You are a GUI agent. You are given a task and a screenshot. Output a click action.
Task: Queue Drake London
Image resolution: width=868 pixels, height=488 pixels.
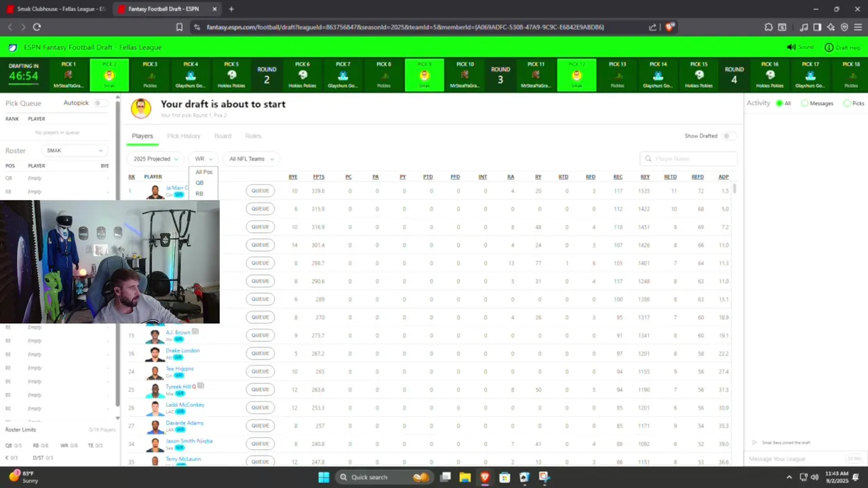(x=260, y=353)
